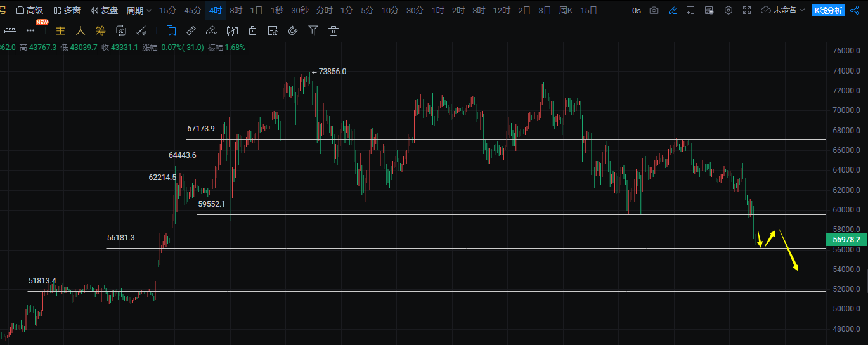Click the magnet snap icon

point(292,30)
